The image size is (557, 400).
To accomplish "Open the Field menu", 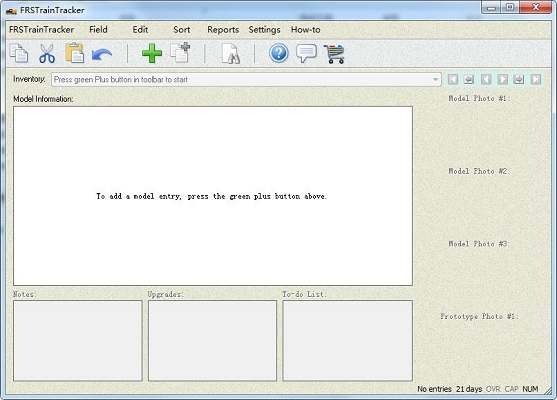I will (x=98, y=29).
